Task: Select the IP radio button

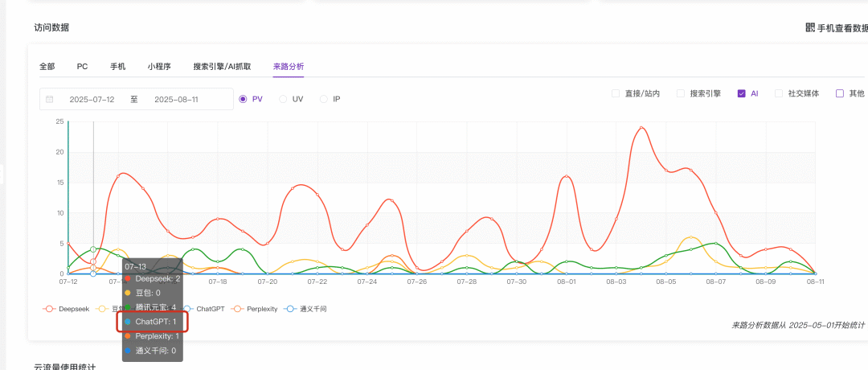Action: [324, 100]
